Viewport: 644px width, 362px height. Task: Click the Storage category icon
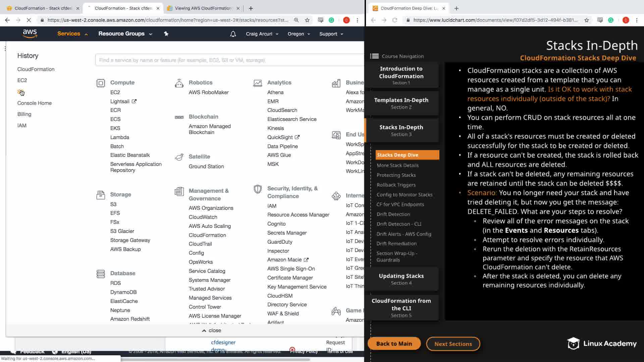[101, 195]
